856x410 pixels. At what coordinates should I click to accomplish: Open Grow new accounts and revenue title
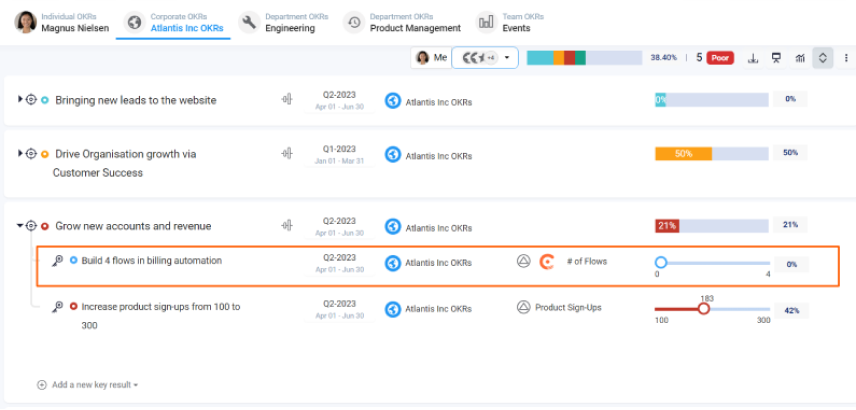click(133, 226)
